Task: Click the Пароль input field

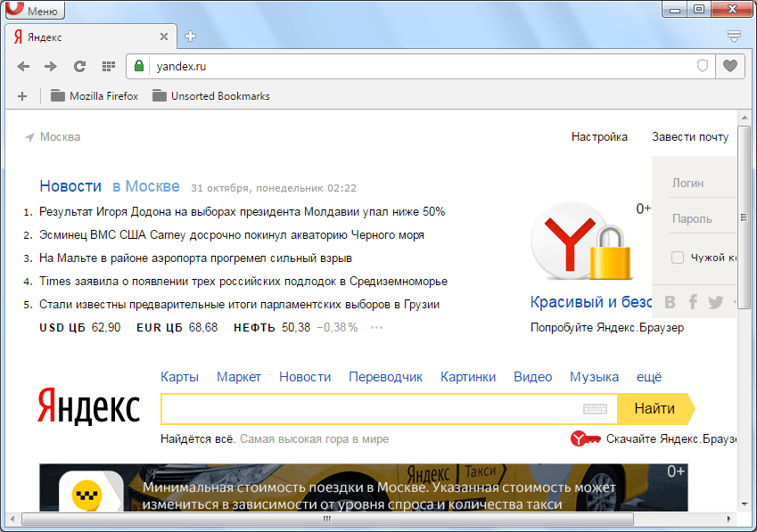Action: tap(703, 219)
